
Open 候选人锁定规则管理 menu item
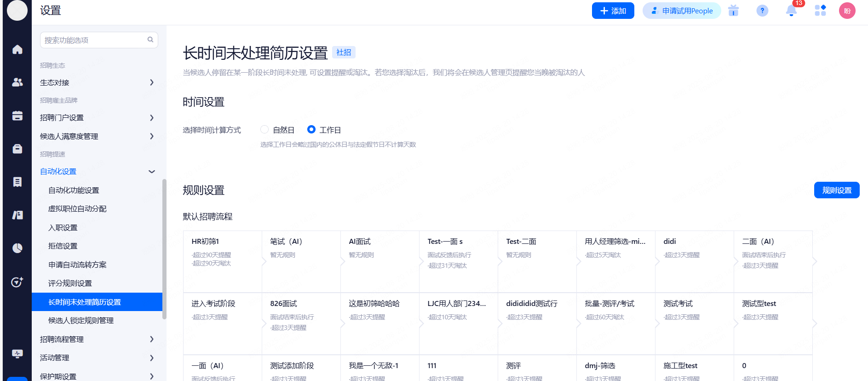81,320
